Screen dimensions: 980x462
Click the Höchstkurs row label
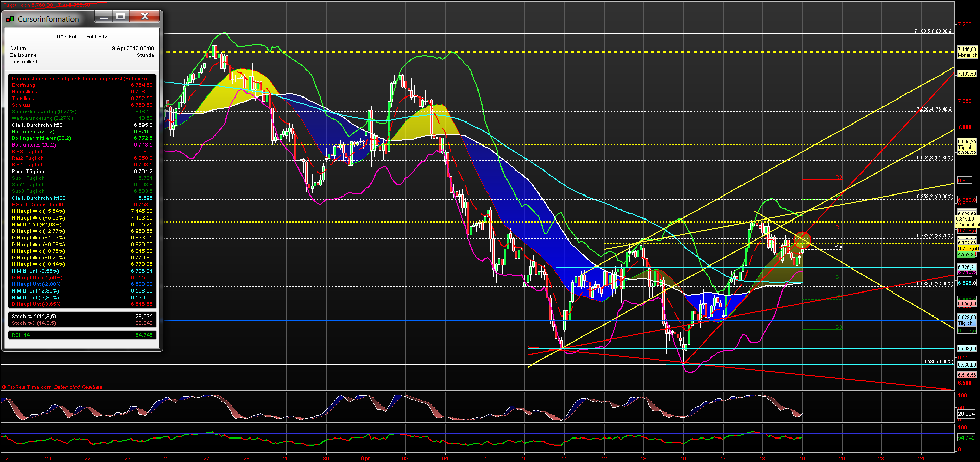coord(25,92)
